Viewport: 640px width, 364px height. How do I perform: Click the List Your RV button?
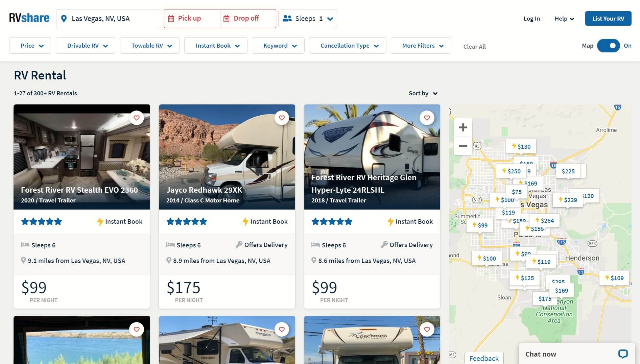608,19
